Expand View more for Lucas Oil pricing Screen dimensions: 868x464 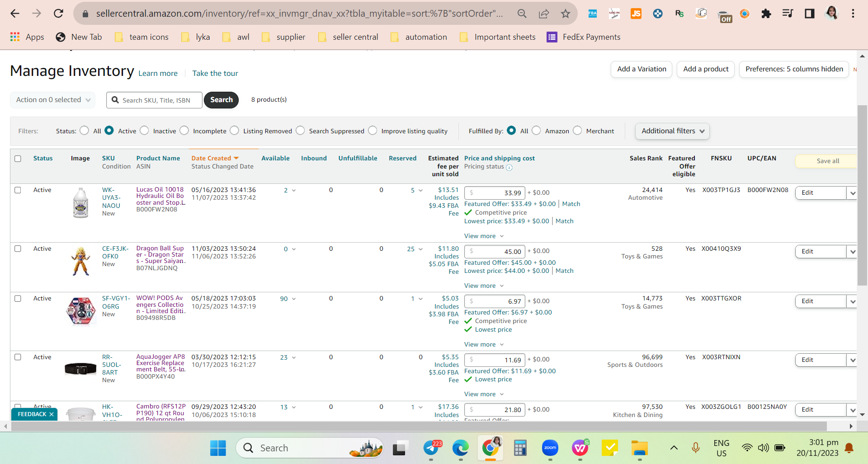coord(484,236)
